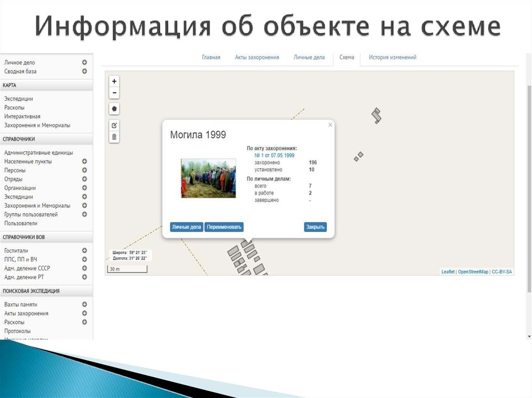This screenshot has width=532, height=398.
Task: Click the Переименовать button
Action: [x=224, y=227]
